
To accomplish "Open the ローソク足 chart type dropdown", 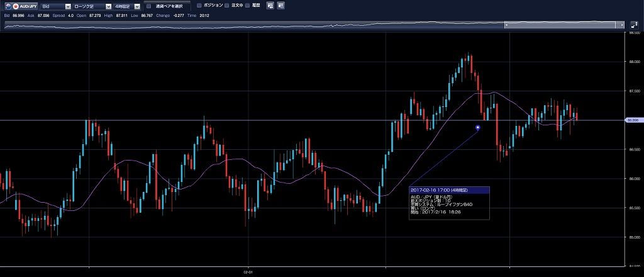I will [x=92, y=6].
